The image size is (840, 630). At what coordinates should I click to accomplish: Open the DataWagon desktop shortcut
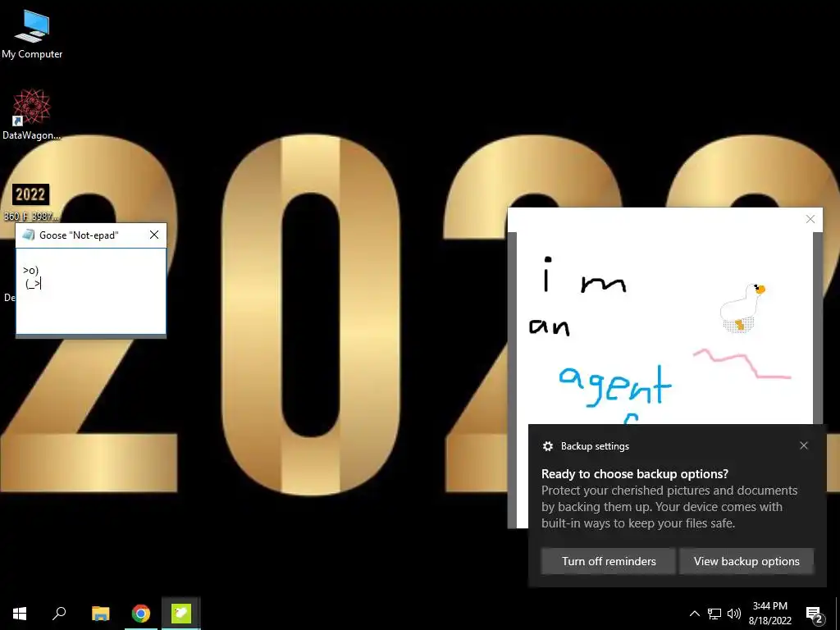[32, 114]
